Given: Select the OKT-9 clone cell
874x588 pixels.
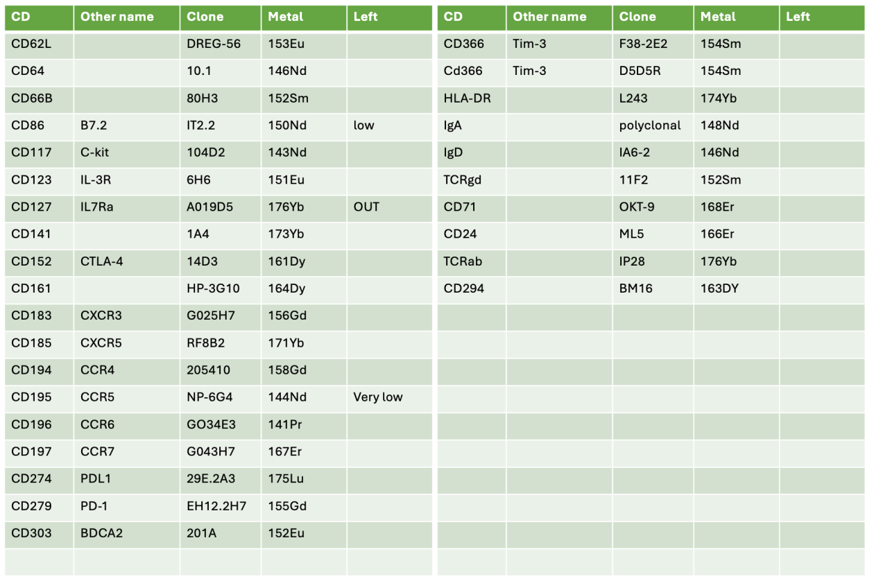Looking at the screenshot, I should [x=637, y=207].
